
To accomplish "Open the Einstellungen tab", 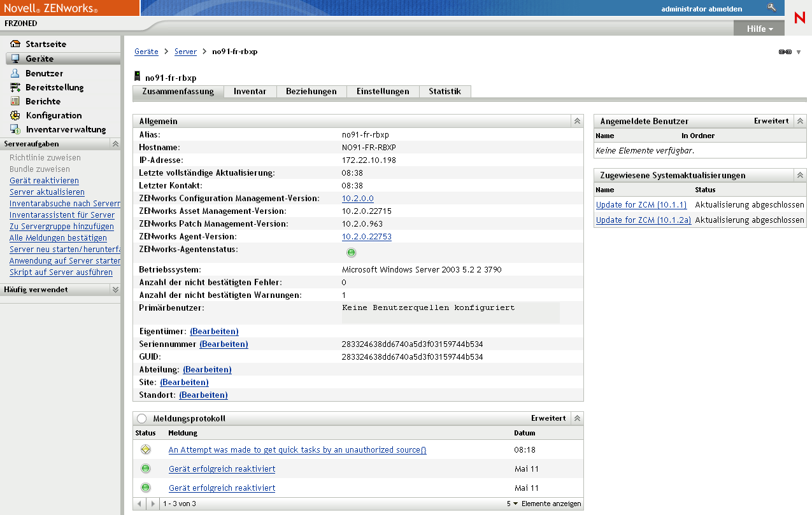I will click(382, 92).
